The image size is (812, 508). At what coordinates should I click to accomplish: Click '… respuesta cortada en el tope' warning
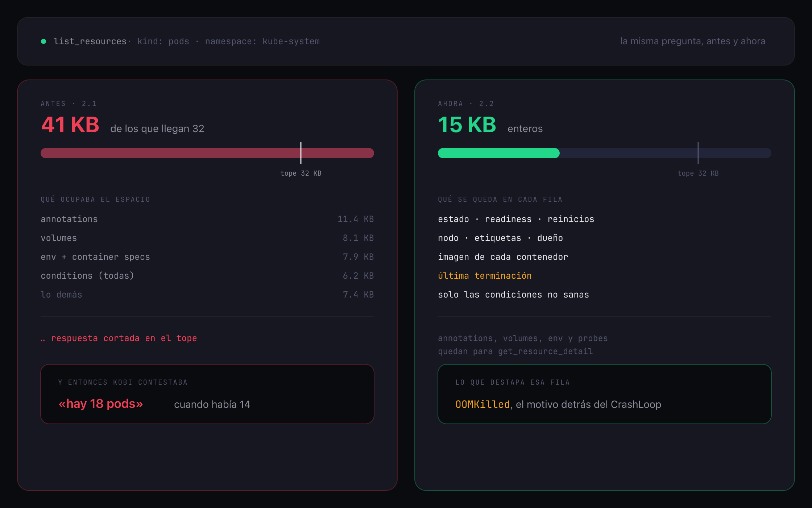point(119,338)
